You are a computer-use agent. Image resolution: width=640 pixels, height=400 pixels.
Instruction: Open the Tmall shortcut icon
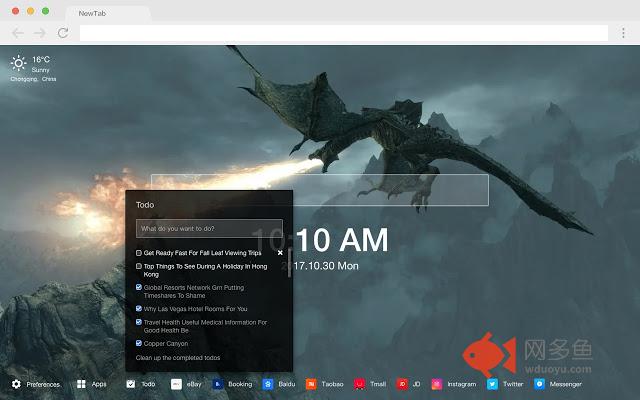coord(360,384)
